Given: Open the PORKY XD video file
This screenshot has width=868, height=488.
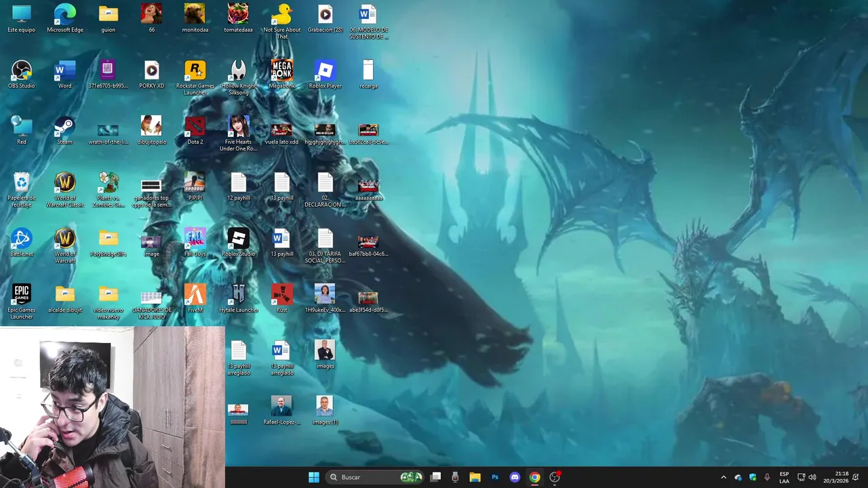Looking at the screenshot, I should point(151,75).
